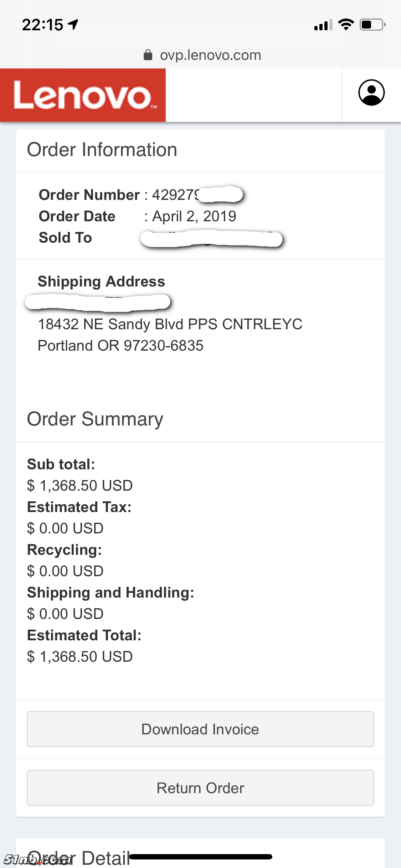The width and height of the screenshot is (401, 868).
Task: Tap the Portland OR 97230-6835 line
Action: tap(120, 346)
